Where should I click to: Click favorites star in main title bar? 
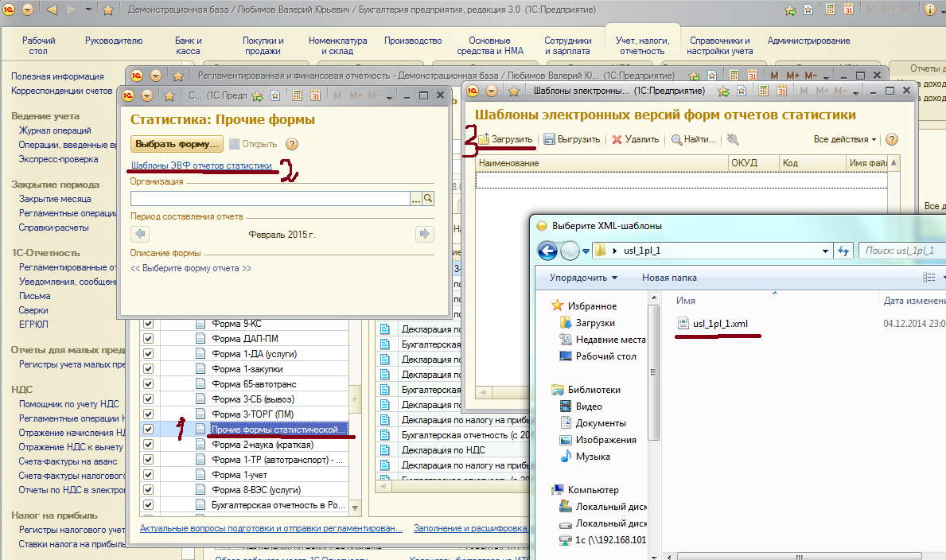tap(108, 10)
